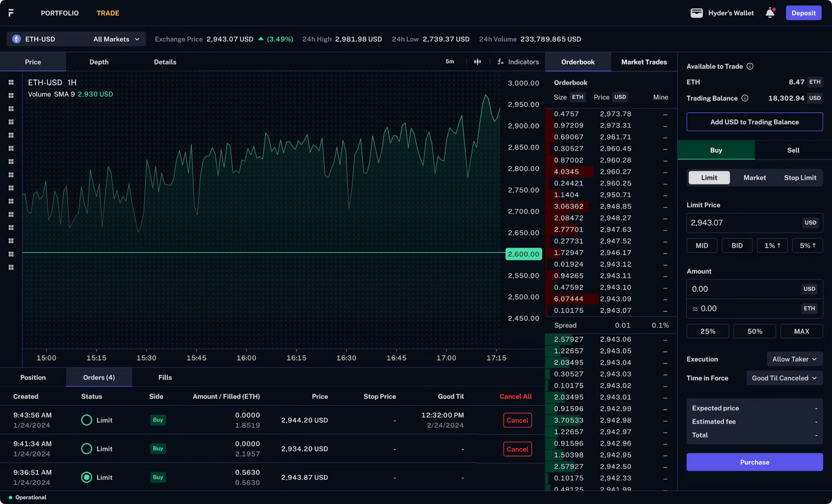
Task: Click Cancel All orders link
Action: click(515, 397)
